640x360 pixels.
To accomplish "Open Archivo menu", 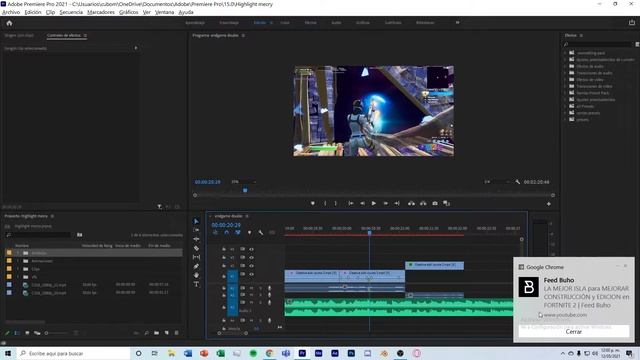I will pos(11,12).
